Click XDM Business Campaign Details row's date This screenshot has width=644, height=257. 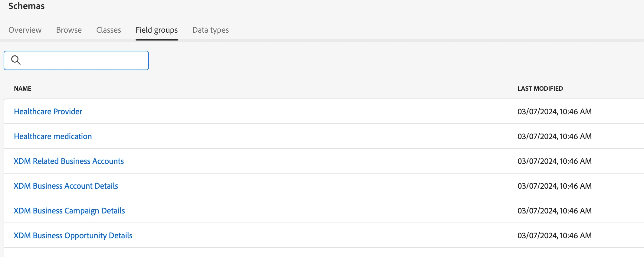point(554,211)
